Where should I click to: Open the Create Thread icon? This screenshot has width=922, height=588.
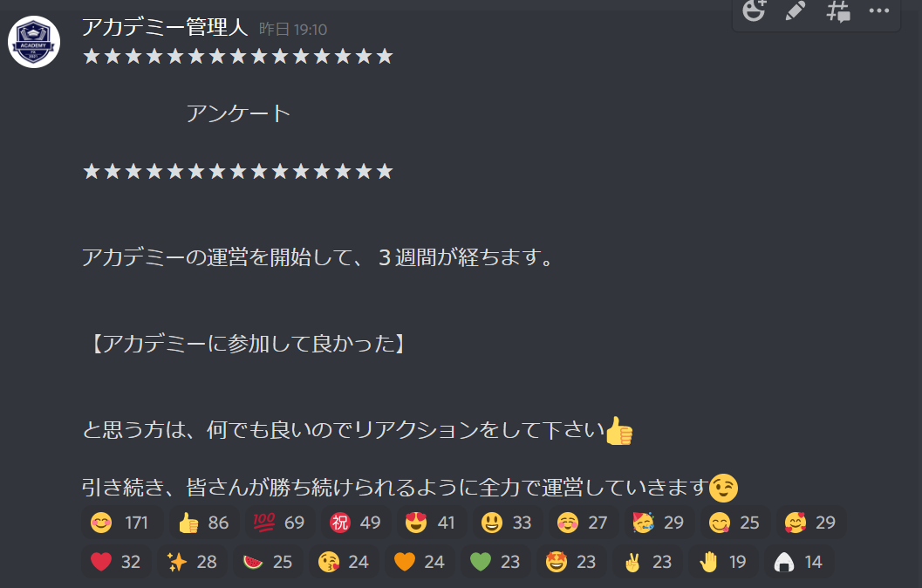tap(838, 10)
